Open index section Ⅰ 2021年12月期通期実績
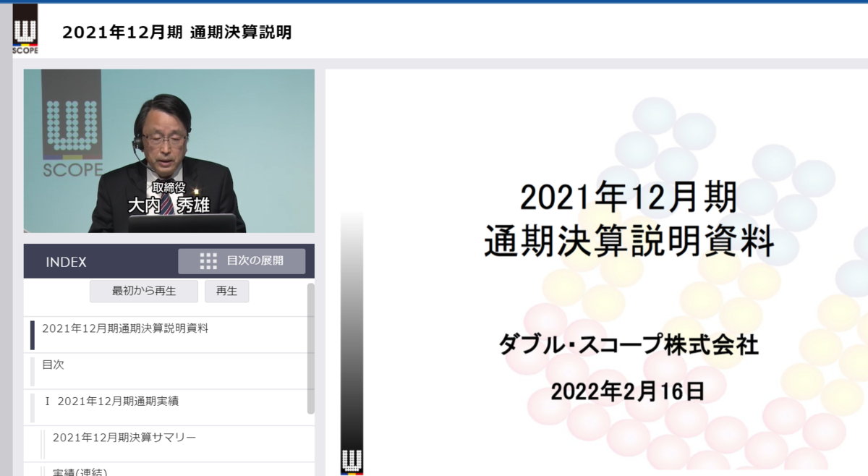 coord(169,407)
